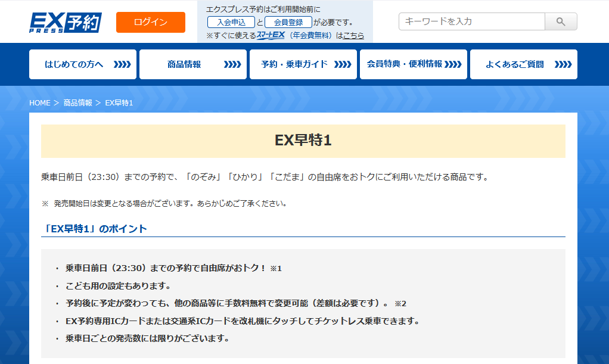Click the arrows next to 予約・乗車ガイド
609x364 pixels.
pyautogui.click(x=343, y=64)
